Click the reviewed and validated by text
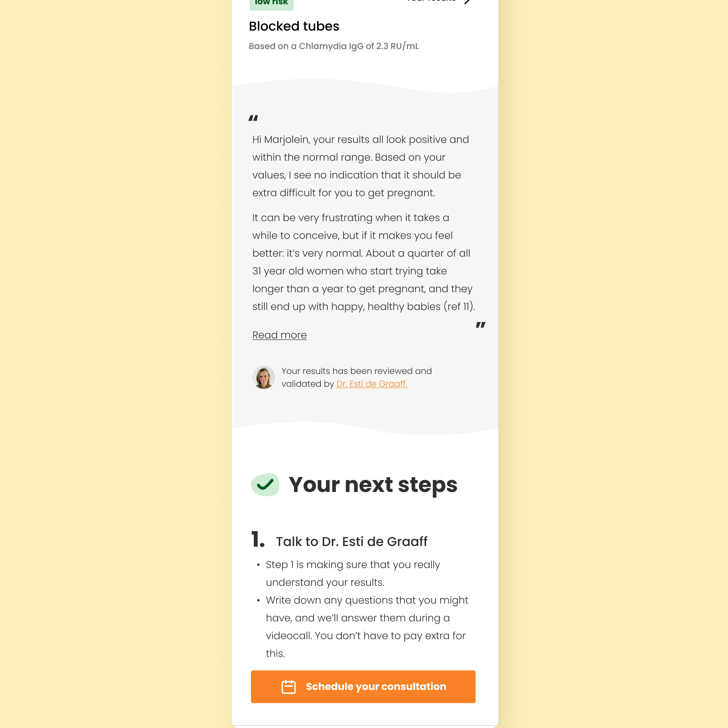The width and height of the screenshot is (728, 728). click(x=357, y=377)
